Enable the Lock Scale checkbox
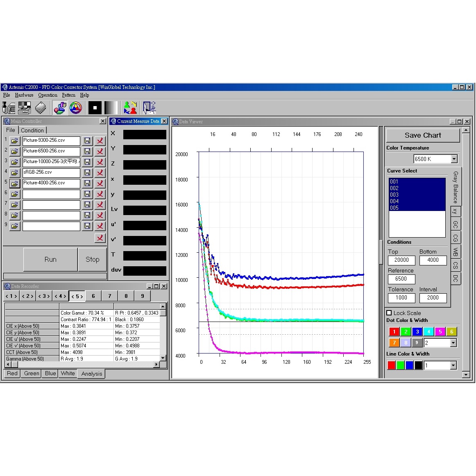 pos(389,313)
